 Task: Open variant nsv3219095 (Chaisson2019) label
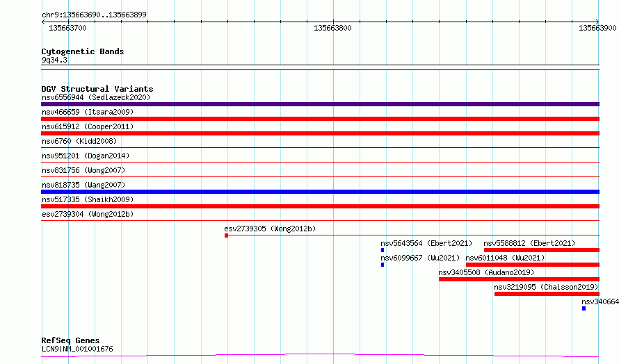tap(547, 287)
